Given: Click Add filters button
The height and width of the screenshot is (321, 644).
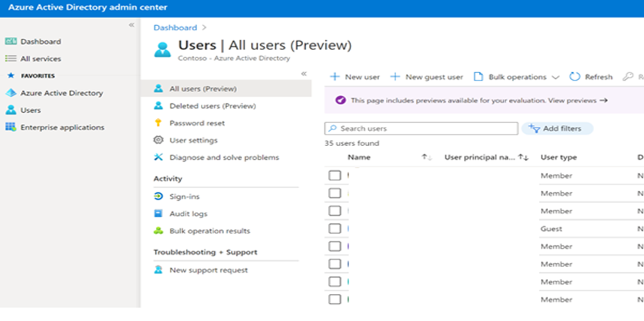Looking at the screenshot, I should (557, 129).
